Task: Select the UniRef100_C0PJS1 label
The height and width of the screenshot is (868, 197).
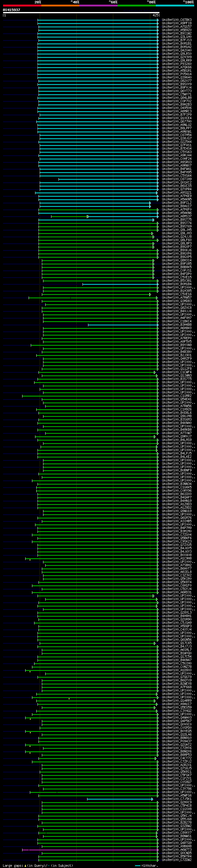Action: coord(176,271)
